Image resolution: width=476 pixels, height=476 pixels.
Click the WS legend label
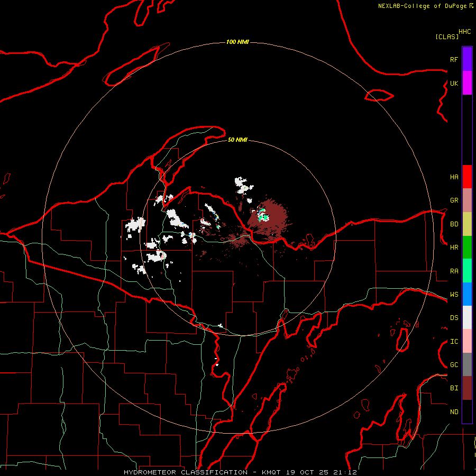coord(454,295)
